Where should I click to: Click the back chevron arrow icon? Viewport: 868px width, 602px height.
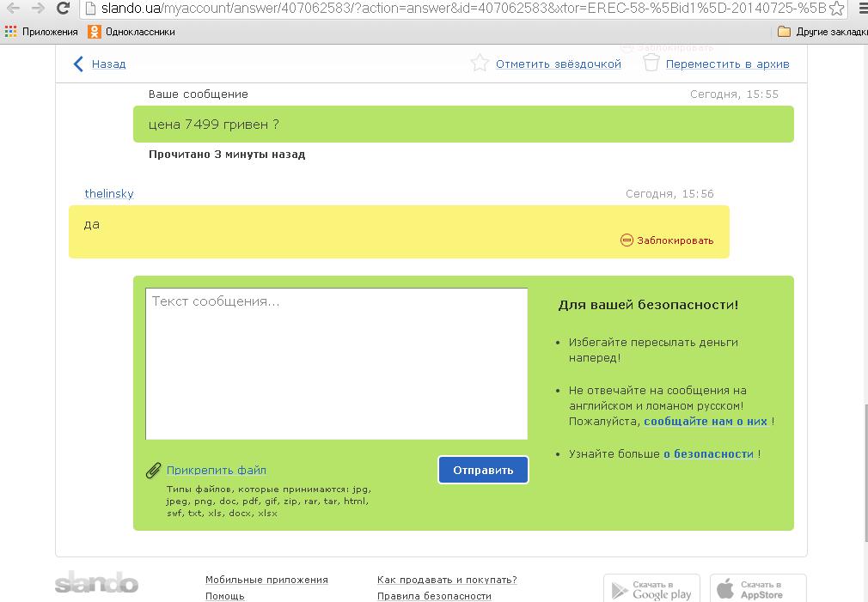coord(78,64)
